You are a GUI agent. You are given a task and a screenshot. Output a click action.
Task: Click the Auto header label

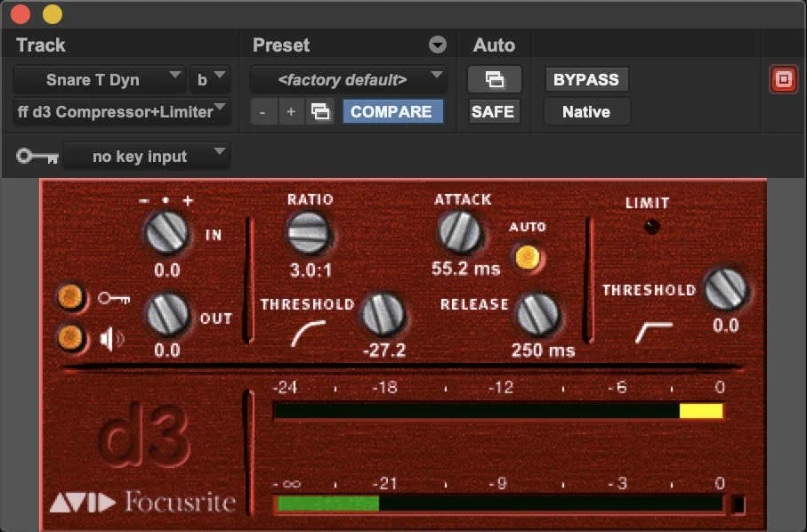[494, 45]
